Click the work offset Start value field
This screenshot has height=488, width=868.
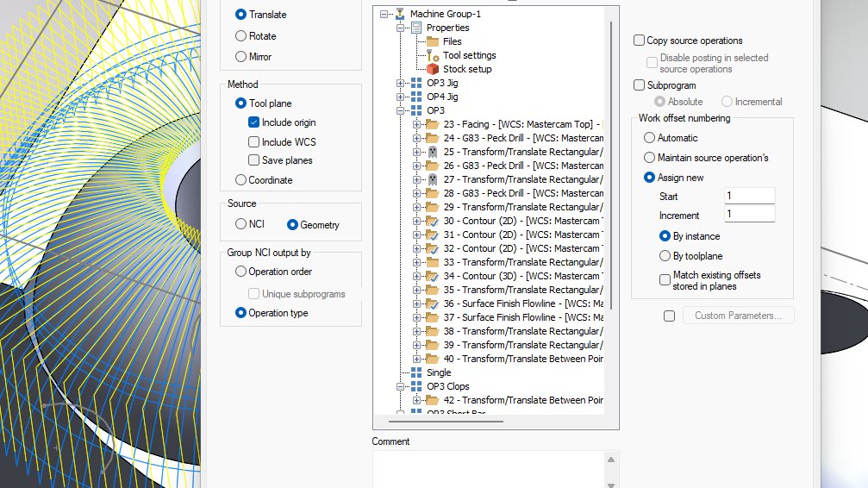750,196
